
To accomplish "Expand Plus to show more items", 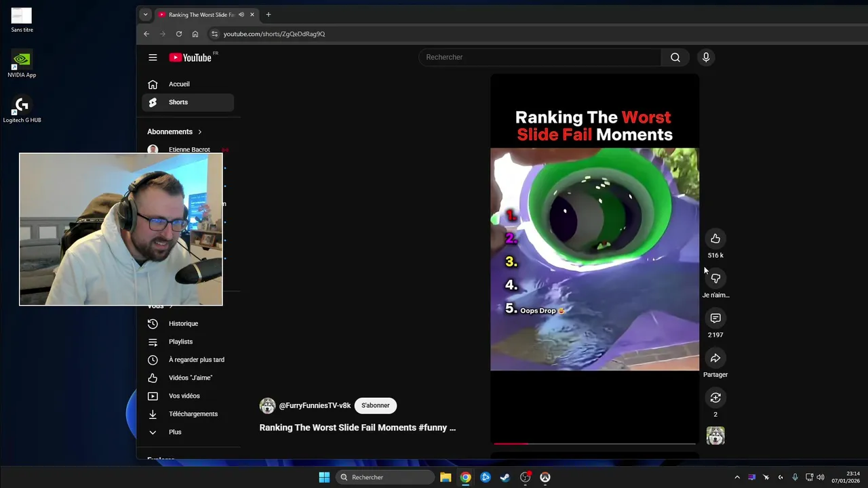I will point(188,432).
